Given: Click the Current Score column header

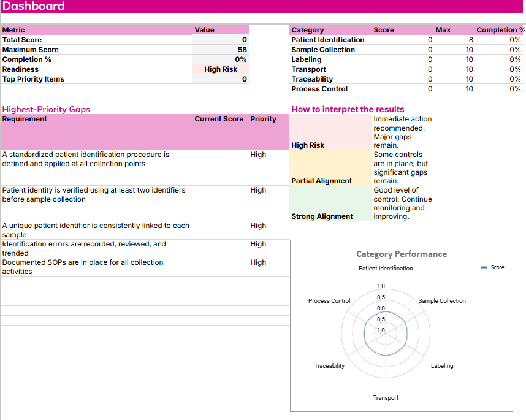Looking at the screenshot, I should [x=219, y=119].
